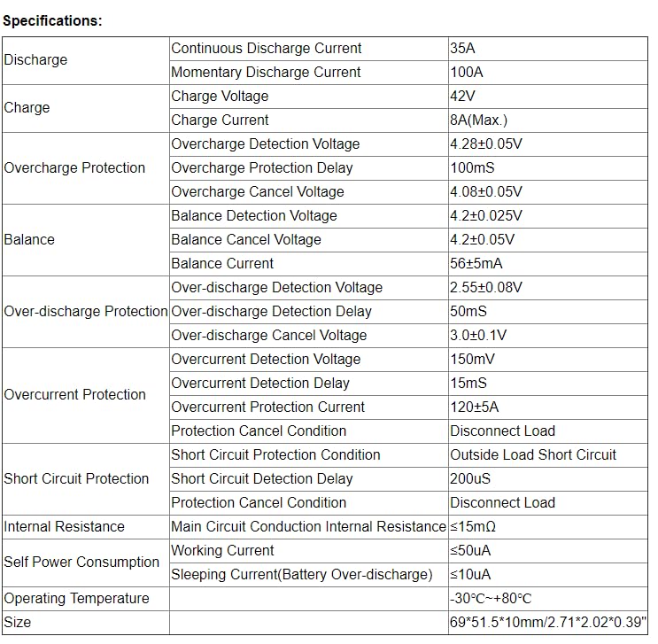Select the Overcharge Detection Voltage label
Viewport: 658px width, 644px height.
coord(265,144)
